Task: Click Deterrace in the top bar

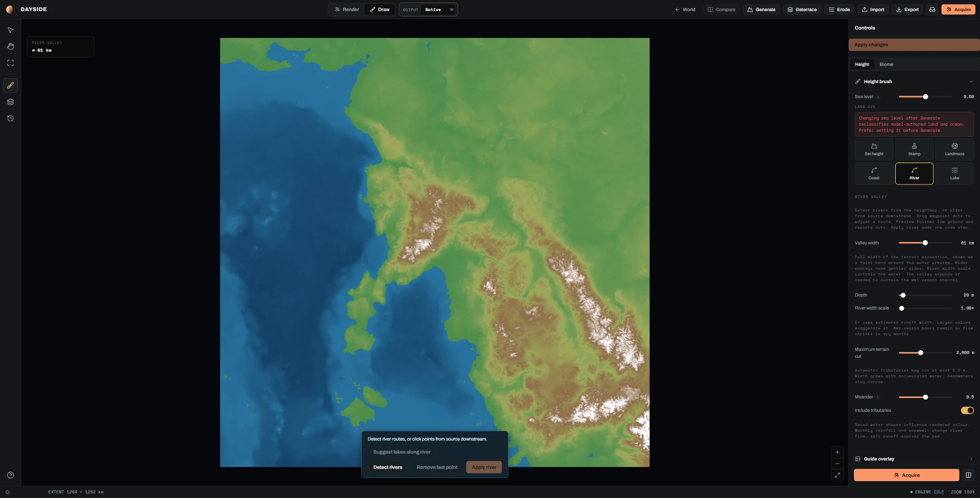Action: [802, 10]
